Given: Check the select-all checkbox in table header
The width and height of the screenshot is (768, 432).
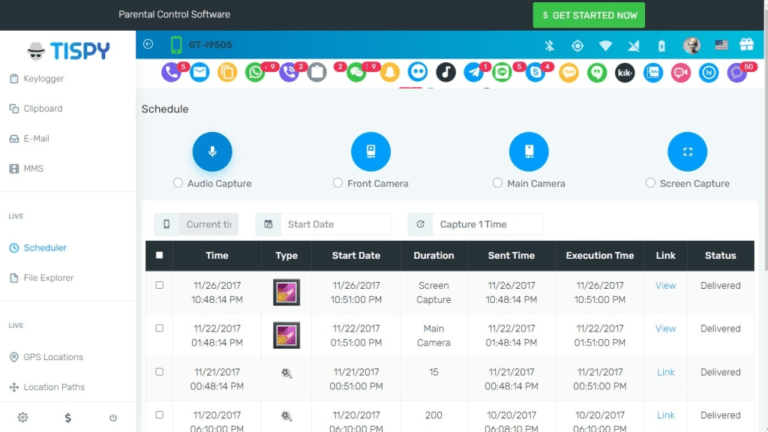Looking at the screenshot, I should pyautogui.click(x=159, y=256).
